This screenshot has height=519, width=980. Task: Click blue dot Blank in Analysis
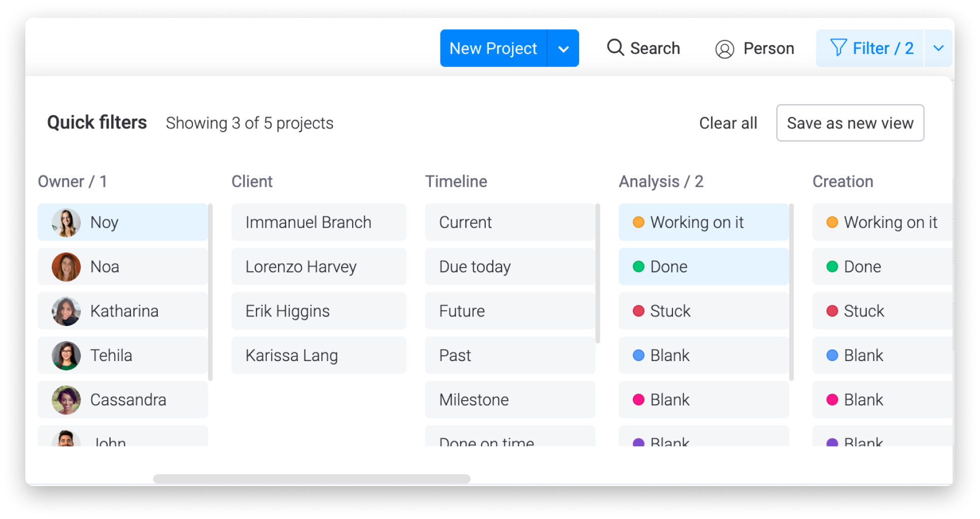(x=638, y=355)
